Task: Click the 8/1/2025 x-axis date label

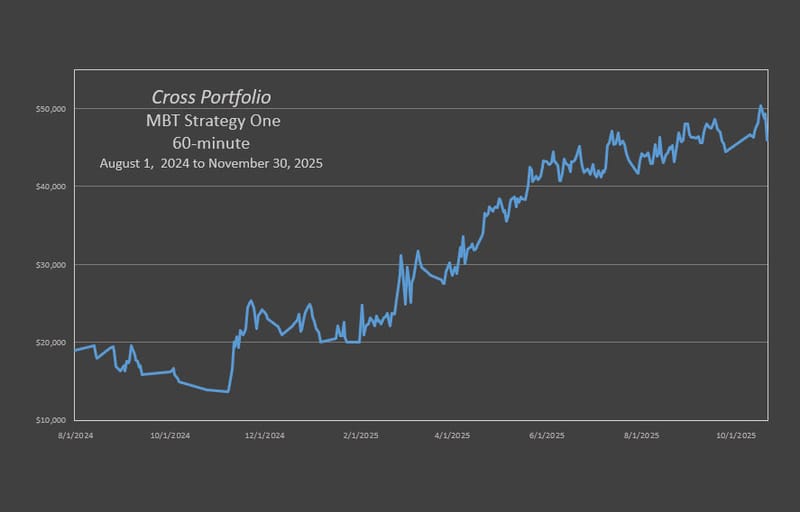Action: 640,435
